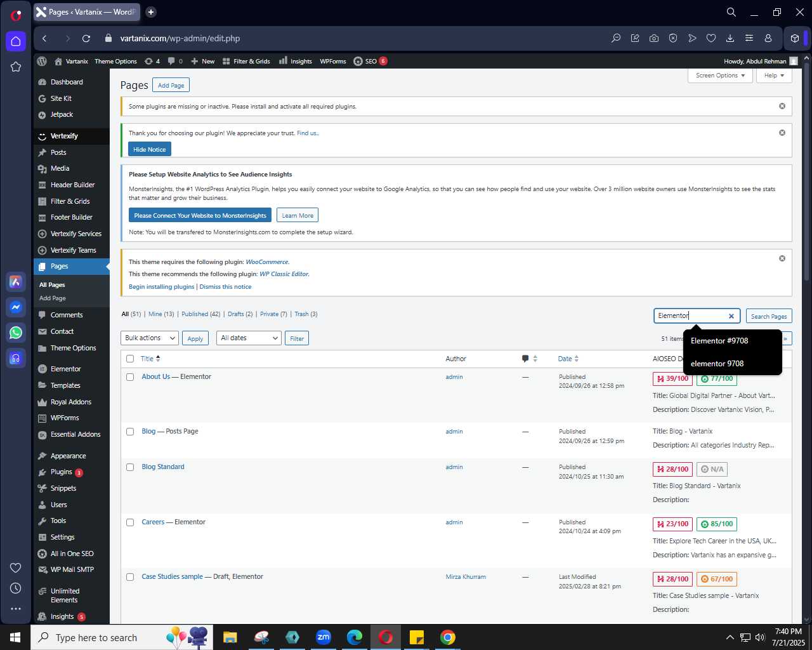812x650 pixels.
Task: Go back with the browser back arrow
Action: pyautogui.click(x=44, y=38)
